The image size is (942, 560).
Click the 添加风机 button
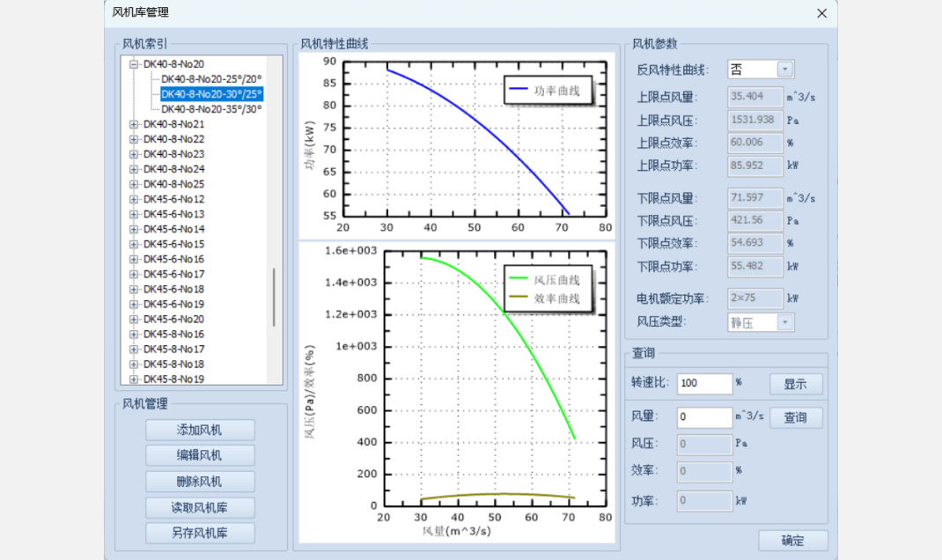pos(200,431)
